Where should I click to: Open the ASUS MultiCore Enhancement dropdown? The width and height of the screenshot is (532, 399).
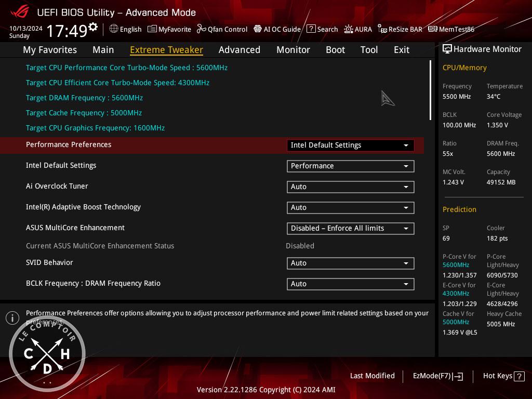pos(350,229)
